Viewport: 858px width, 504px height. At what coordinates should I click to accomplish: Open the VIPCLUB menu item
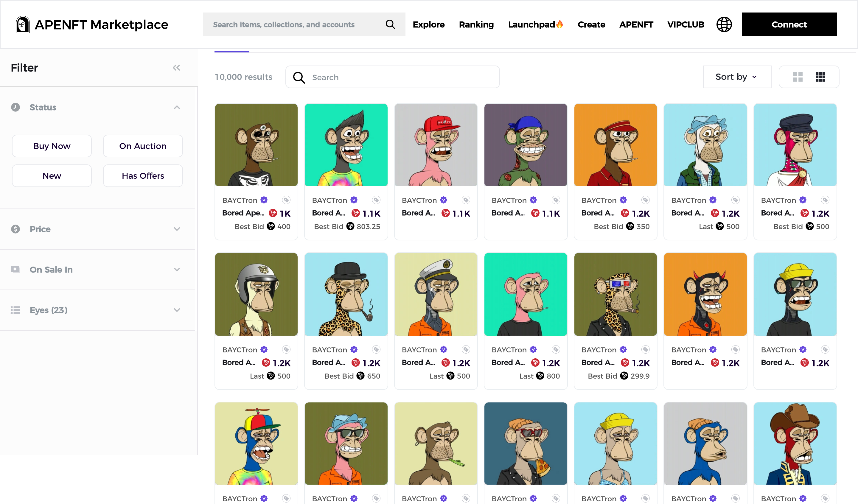pyautogui.click(x=686, y=24)
